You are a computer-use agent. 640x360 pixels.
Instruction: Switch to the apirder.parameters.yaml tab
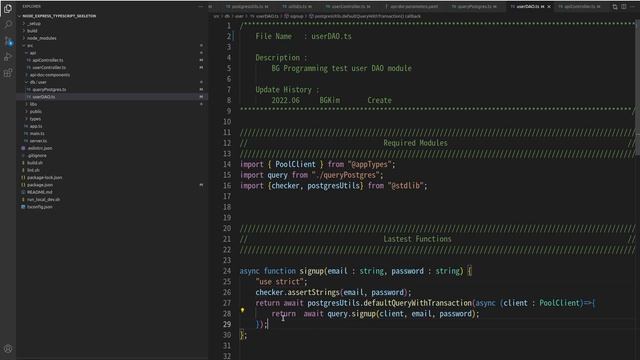click(x=413, y=7)
